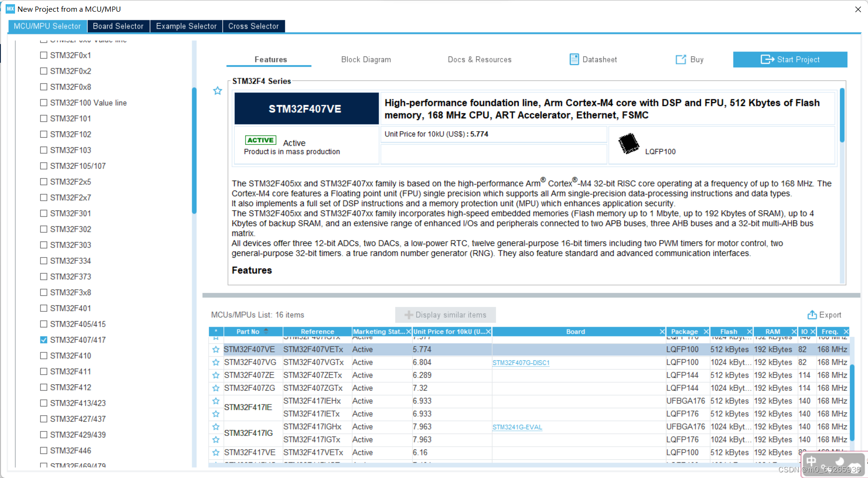Star the STM32F407VG row
This screenshot has width=868, height=478.
point(216,362)
